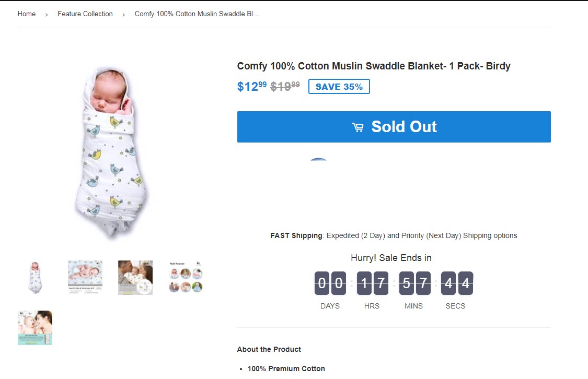The height and width of the screenshot is (379, 588).
Task: Click the HRS countdown digits
Action: (x=372, y=283)
